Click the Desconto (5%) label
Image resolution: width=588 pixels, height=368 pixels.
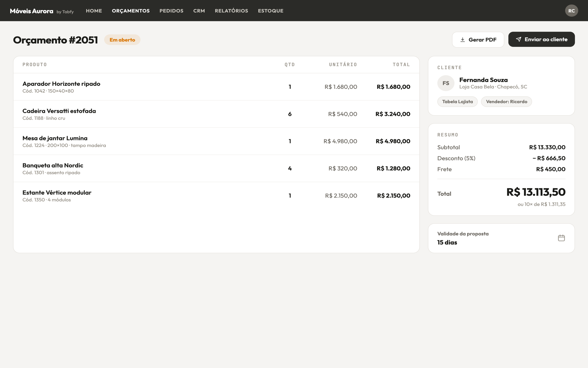(456, 158)
